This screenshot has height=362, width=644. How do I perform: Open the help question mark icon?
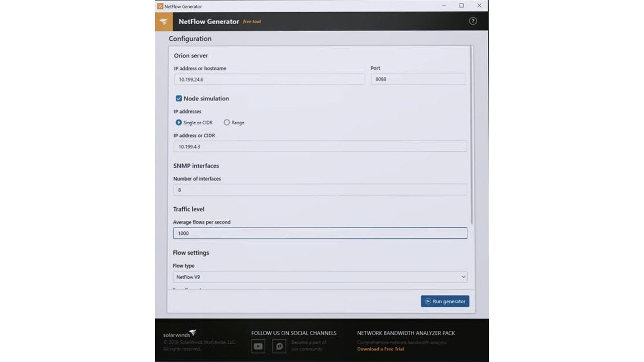pos(473,21)
